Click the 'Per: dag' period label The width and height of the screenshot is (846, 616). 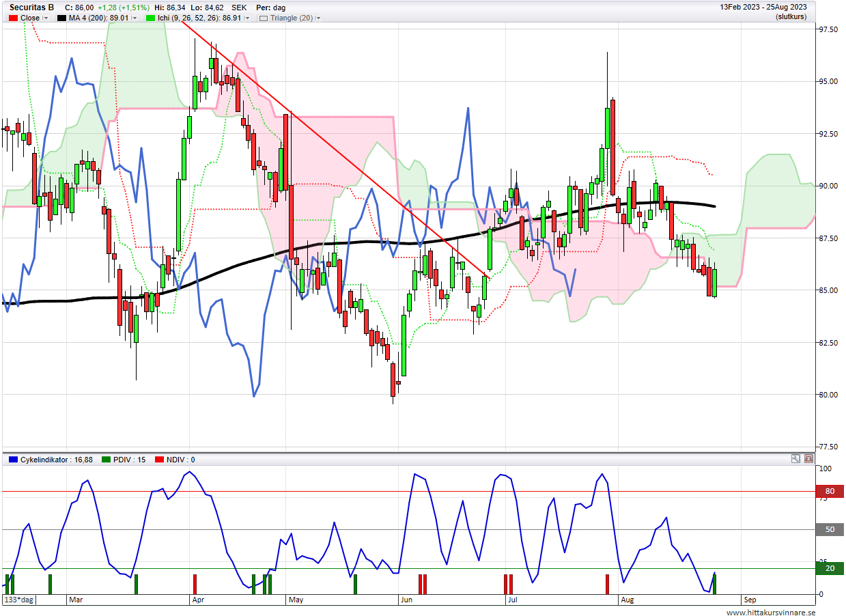tap(271, 8)
